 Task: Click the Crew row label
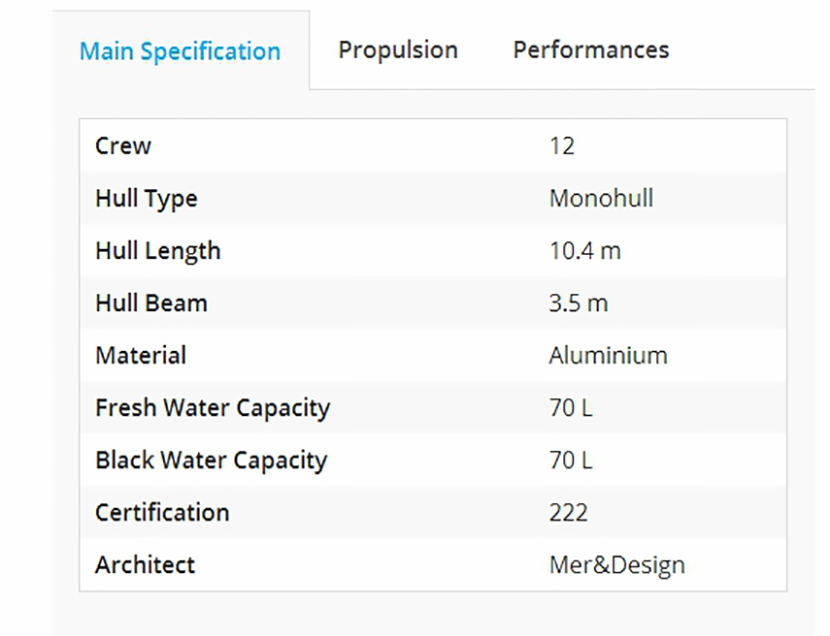(x=123, y=146)
